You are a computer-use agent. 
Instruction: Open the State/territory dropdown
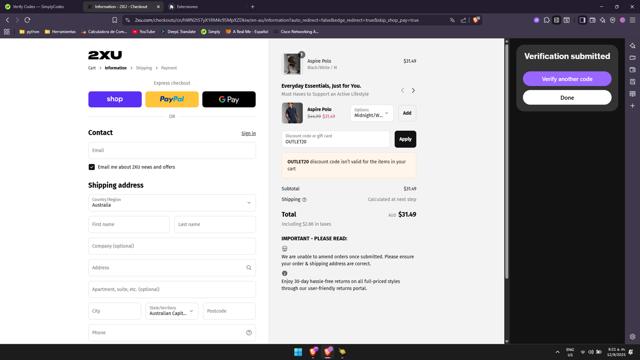(x=171, y=311)
